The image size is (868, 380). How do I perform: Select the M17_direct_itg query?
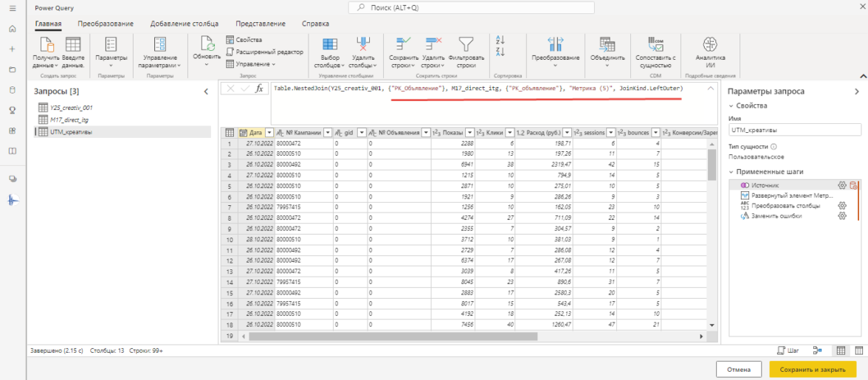[x=69, y=120]
